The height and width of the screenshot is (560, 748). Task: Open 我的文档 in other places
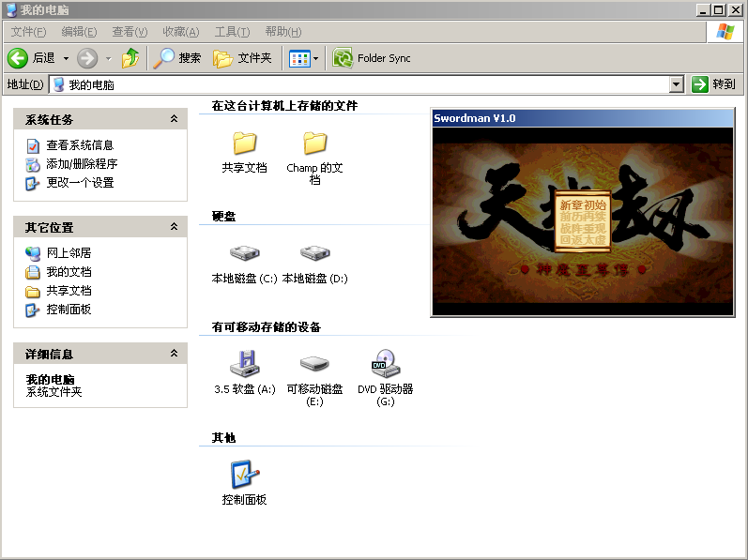pyautogui.click(x=69, y=272)
